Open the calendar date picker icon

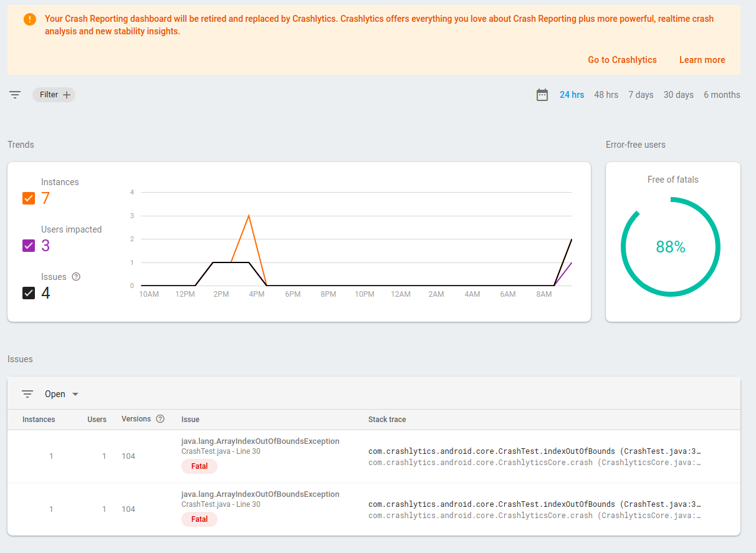click(x=542, y=95)
